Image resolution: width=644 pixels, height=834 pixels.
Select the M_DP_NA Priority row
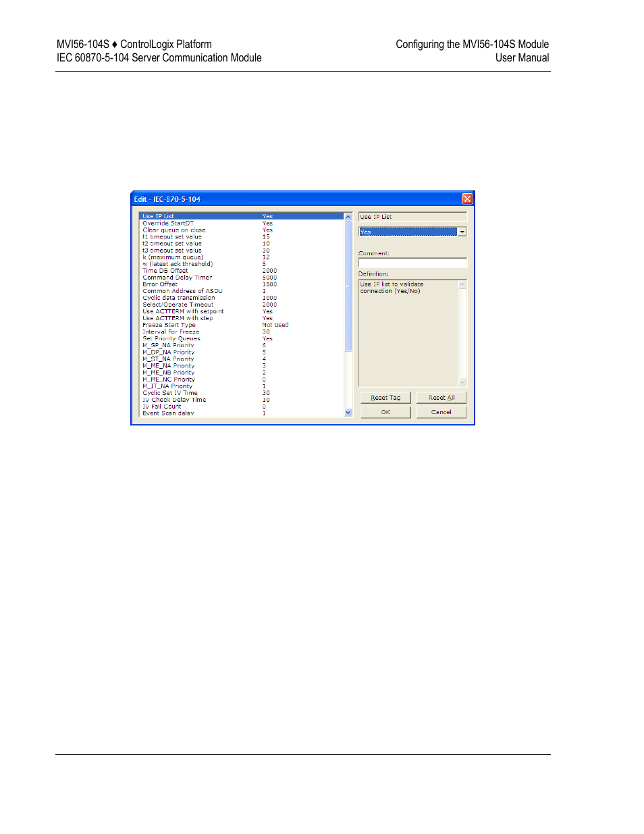click(242, 352)
